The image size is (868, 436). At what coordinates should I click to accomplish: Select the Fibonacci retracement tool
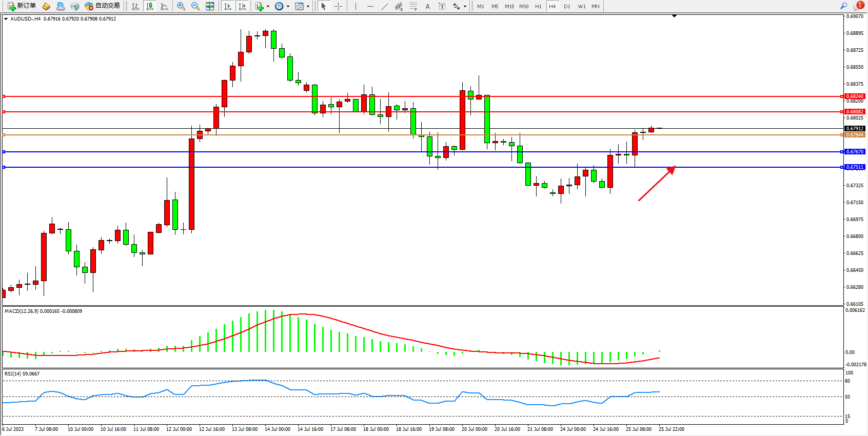413,6
